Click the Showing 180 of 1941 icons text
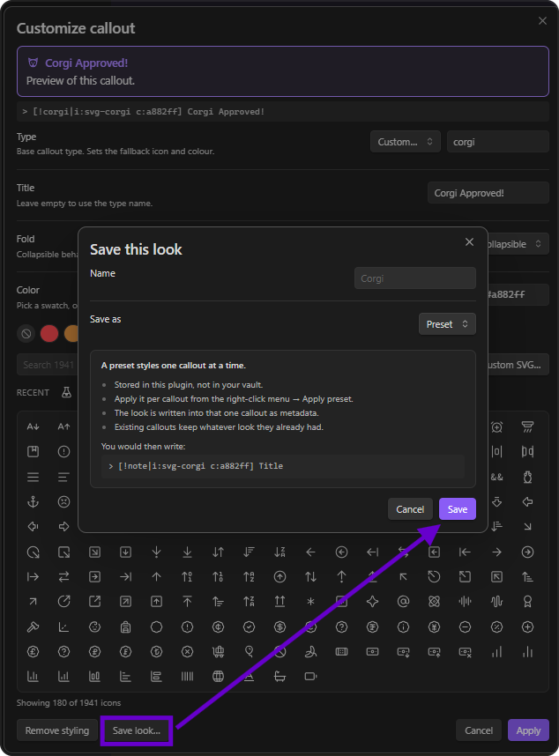 (69, 703)
